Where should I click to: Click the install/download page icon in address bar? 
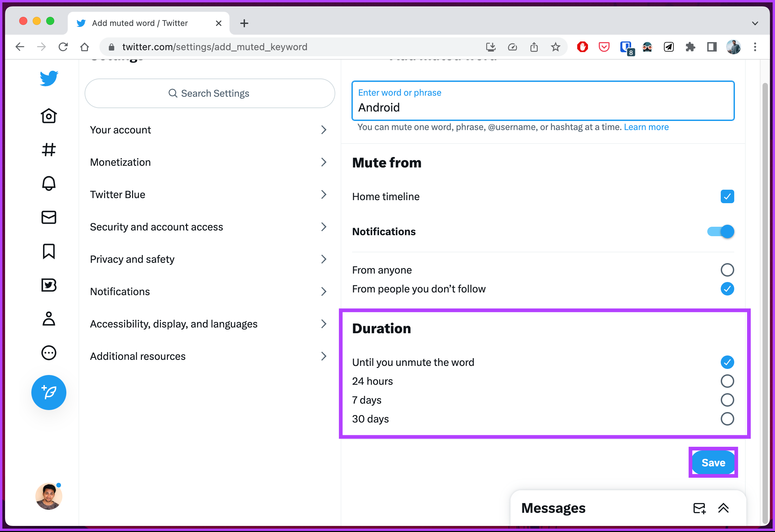(491, 47)
